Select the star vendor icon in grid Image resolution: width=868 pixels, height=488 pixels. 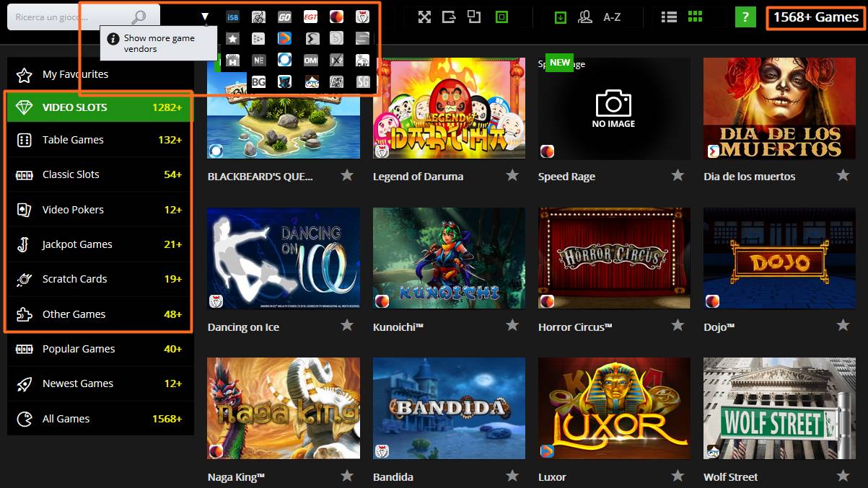coord(232,38)
